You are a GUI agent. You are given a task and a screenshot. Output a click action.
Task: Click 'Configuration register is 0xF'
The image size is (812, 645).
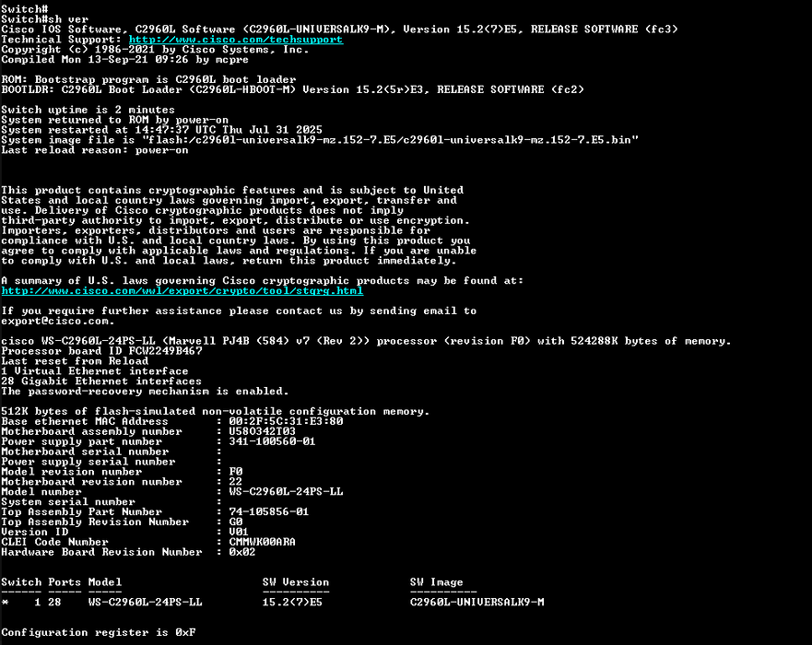click(x=99, y=633)
